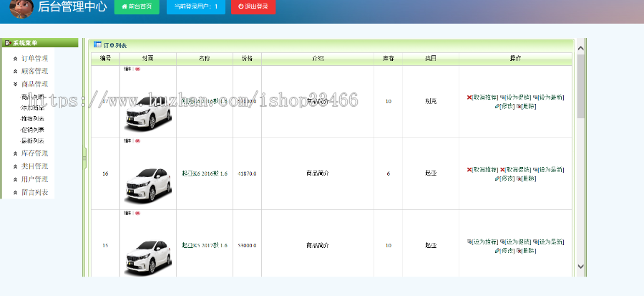The width and height of the screenshot is (644, 296).
Task: Click the stock cell showing 6
Action: [388, 173]
